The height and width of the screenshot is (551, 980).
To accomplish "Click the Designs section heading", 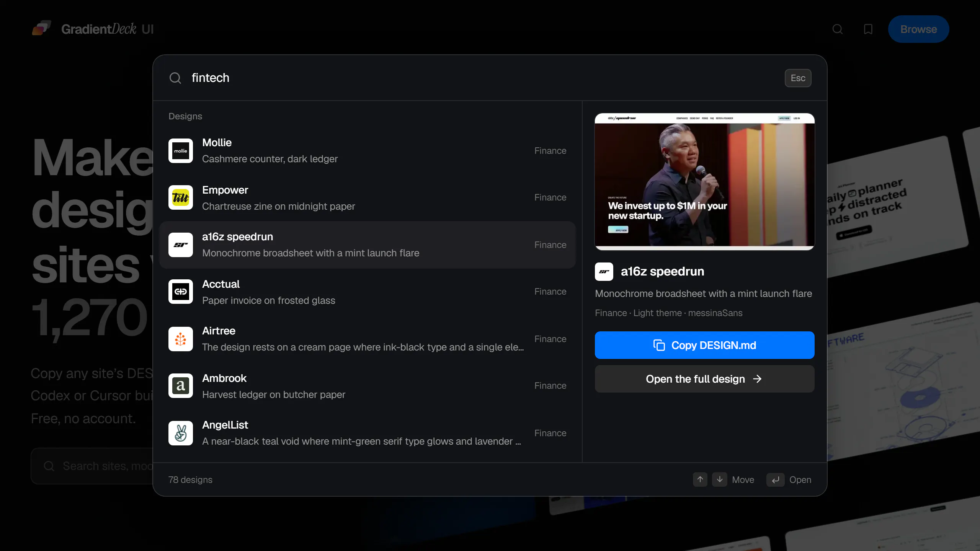I will pos(185,116).
